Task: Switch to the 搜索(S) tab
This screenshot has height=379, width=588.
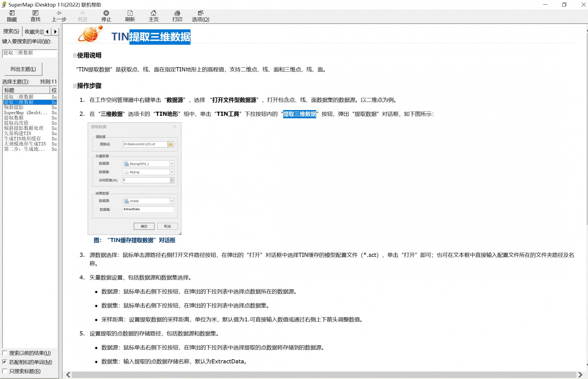Action: (11, 31)
